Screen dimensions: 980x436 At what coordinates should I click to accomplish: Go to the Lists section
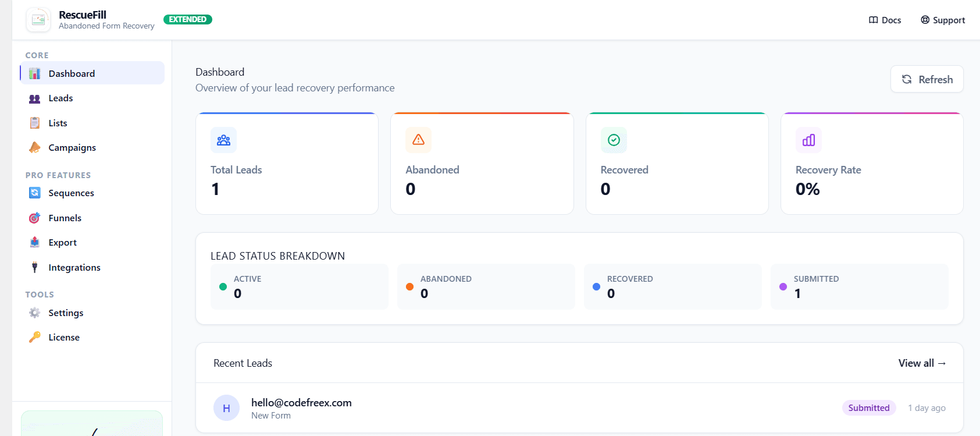(92, 123)
